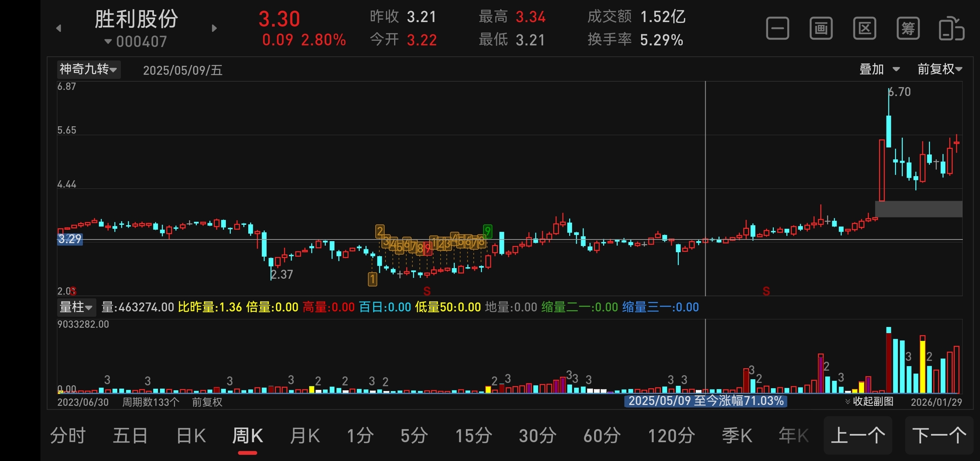Viewport: 980px width, 461px height.
Task: Open the 画 drawing tools icon
Action: click(821, 29)
